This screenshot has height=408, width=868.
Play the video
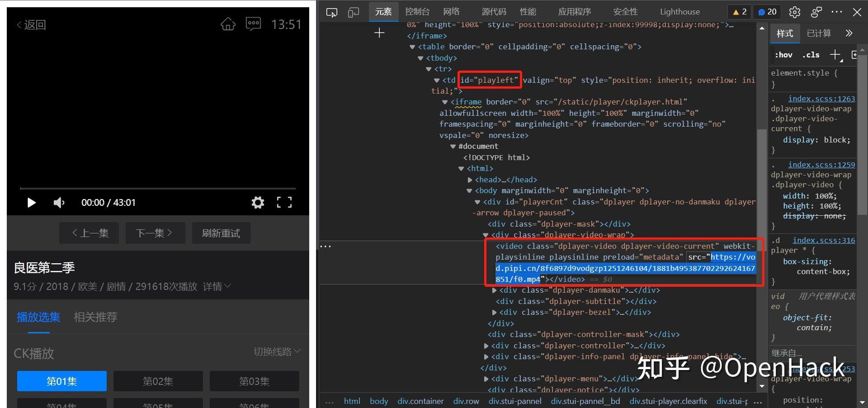click(31, 203)
